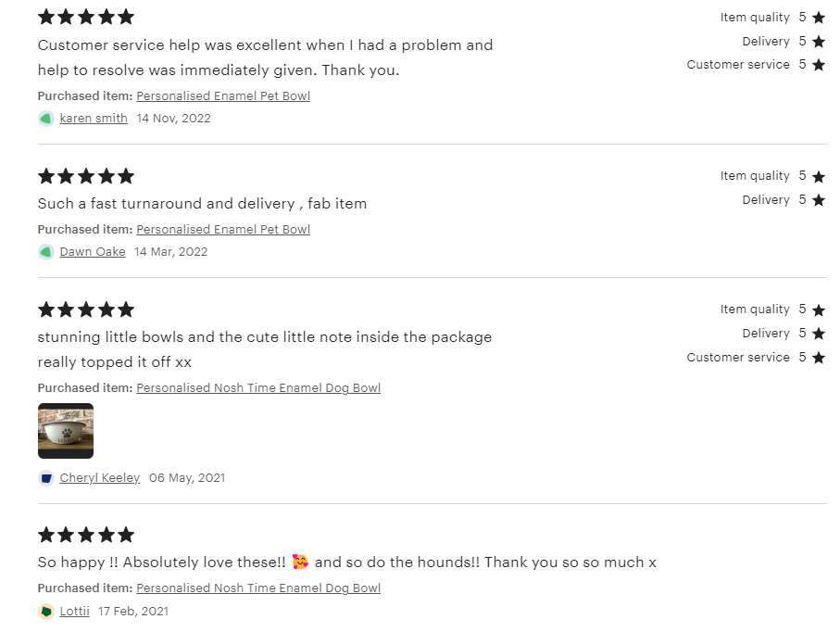Open Nosh Time Enamel Dog Bowl link in Cheryl's review
This screenshot has height=632, width=840.
[258, 388]
